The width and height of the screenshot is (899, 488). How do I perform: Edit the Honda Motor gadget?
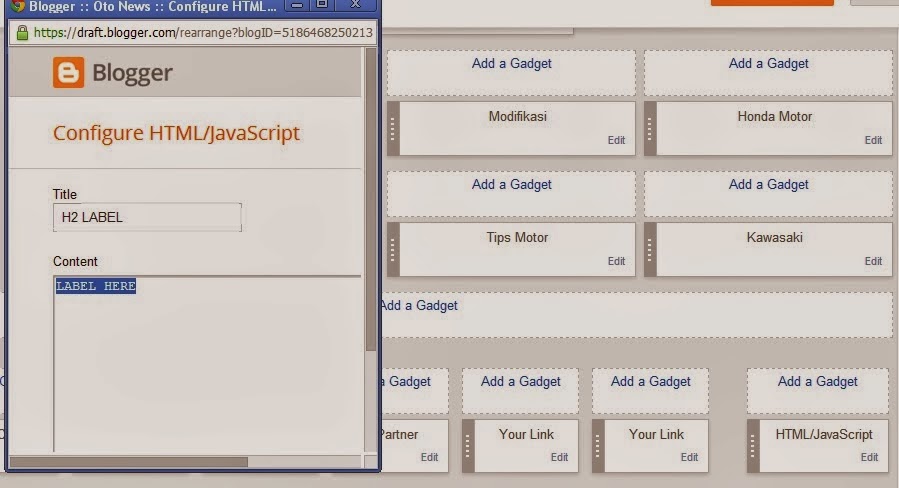873,140
